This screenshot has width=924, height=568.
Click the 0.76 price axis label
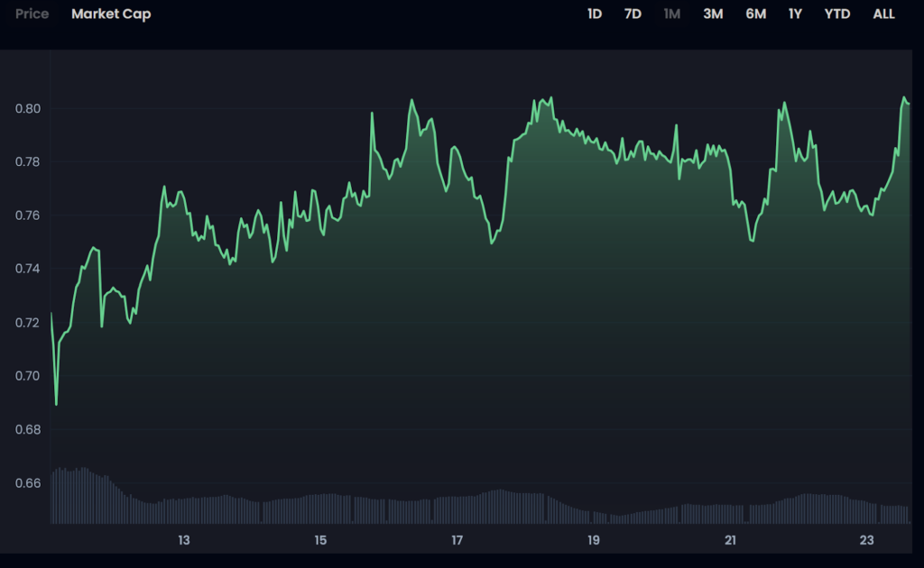29,215
